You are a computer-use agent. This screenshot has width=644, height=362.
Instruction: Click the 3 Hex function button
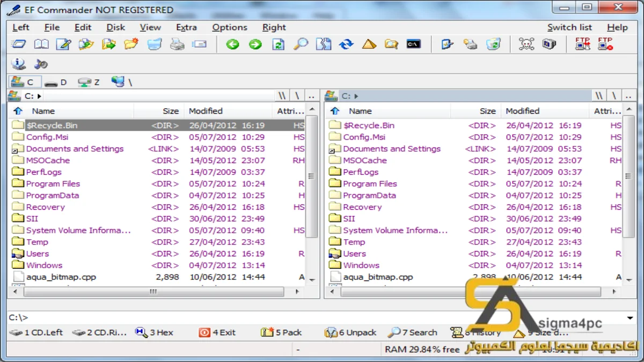pos(155,333)
